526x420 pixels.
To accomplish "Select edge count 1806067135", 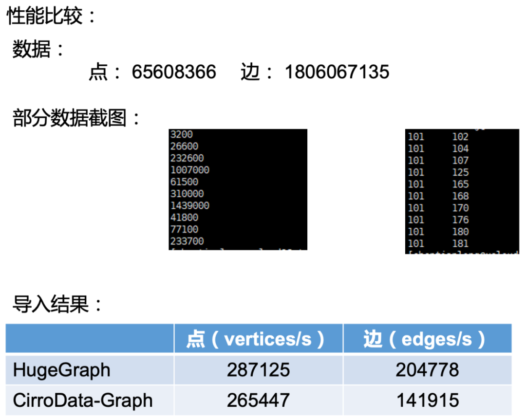I will coord(337,72).
